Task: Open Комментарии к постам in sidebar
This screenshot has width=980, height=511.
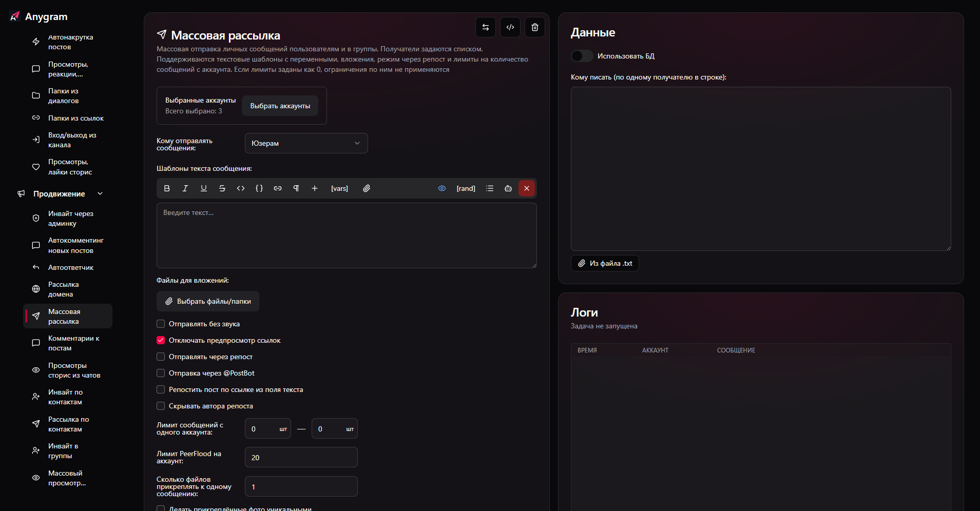Action: (x=68, y=343)
